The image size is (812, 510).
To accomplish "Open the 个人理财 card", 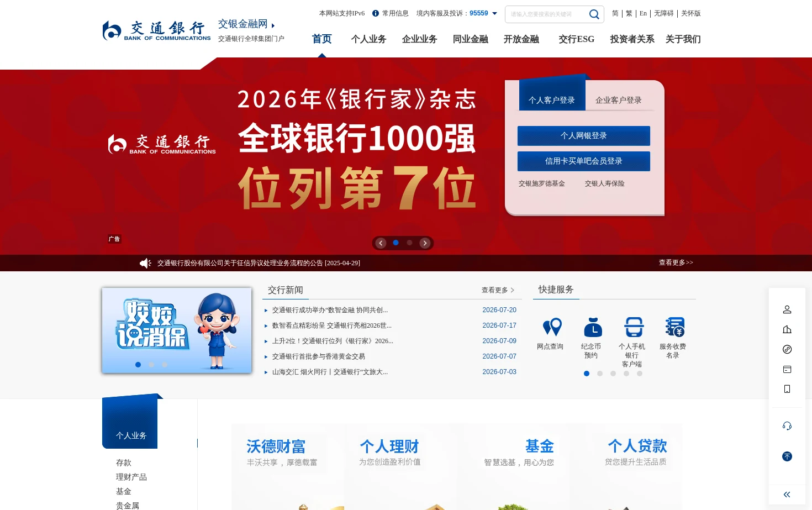I will click(x=401, y=467).
